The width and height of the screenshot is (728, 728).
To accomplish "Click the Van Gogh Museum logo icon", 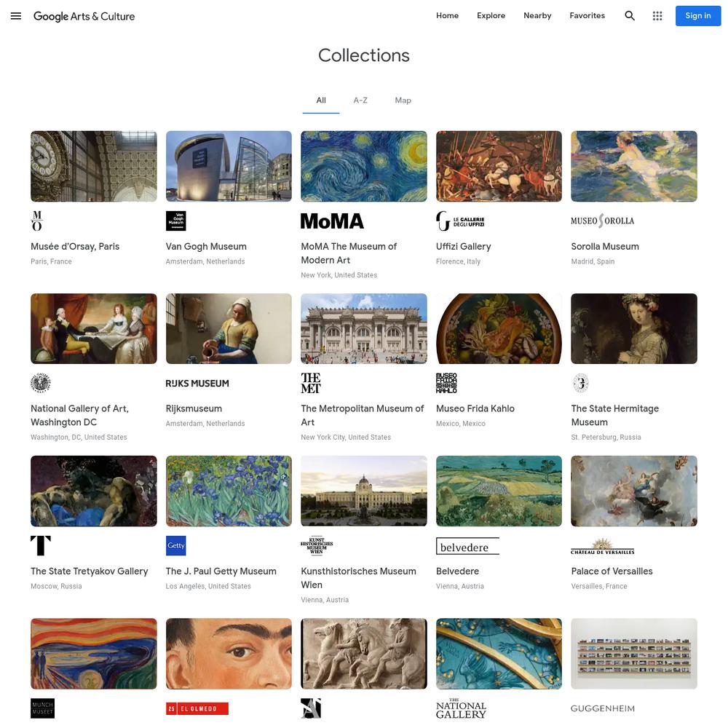I will pos(176,221).
